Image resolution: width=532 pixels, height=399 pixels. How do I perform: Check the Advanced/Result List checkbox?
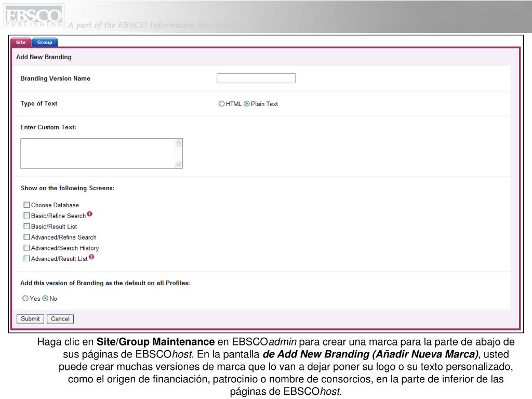coord(26,259)
